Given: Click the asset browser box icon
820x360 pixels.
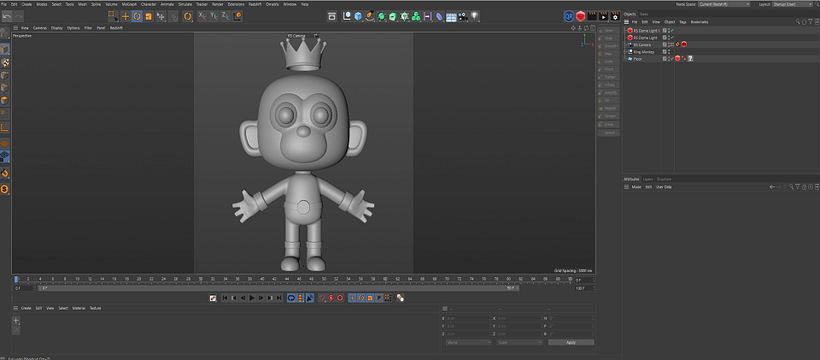Looking at the screenshot, I should pyautogui.click(x=332, y=16).
